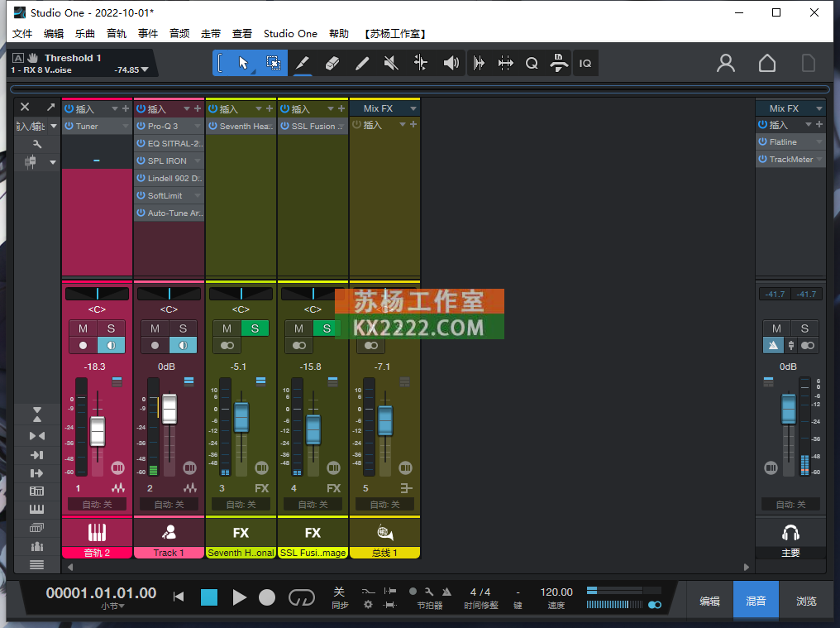Click 自动: 关 on the main channel
This screenshot has width=840, height=628.
coord(790,505)
